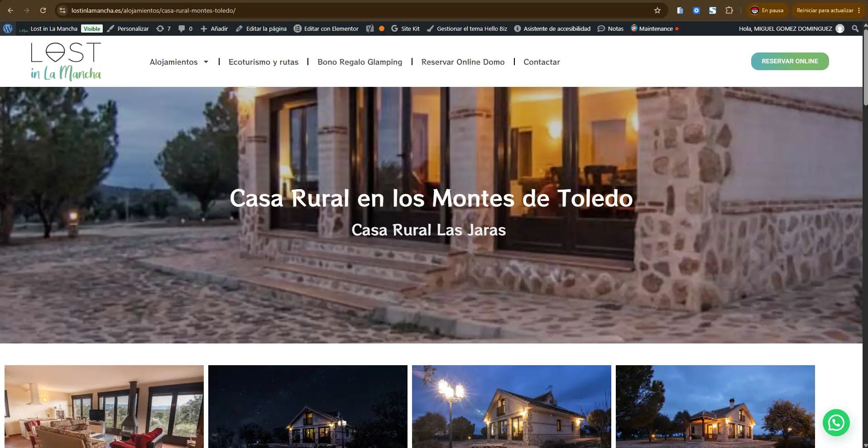Reload the page with refresh icon
The height and width of the screenshot is (448, 868).
click(43, 10)
